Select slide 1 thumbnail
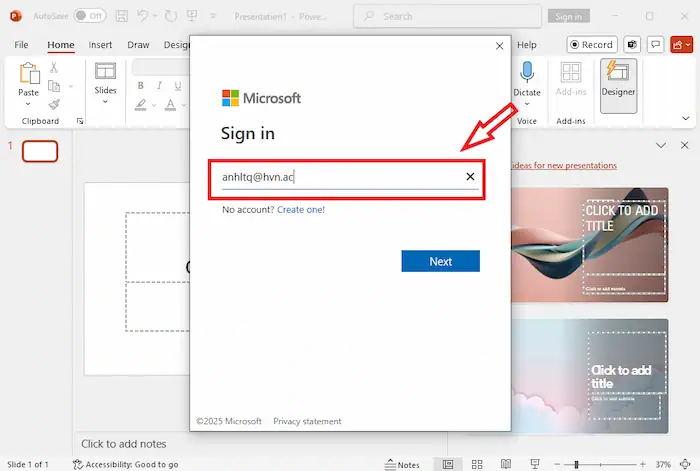The width and height of the screenshot is (700, 471). [40, 151]
